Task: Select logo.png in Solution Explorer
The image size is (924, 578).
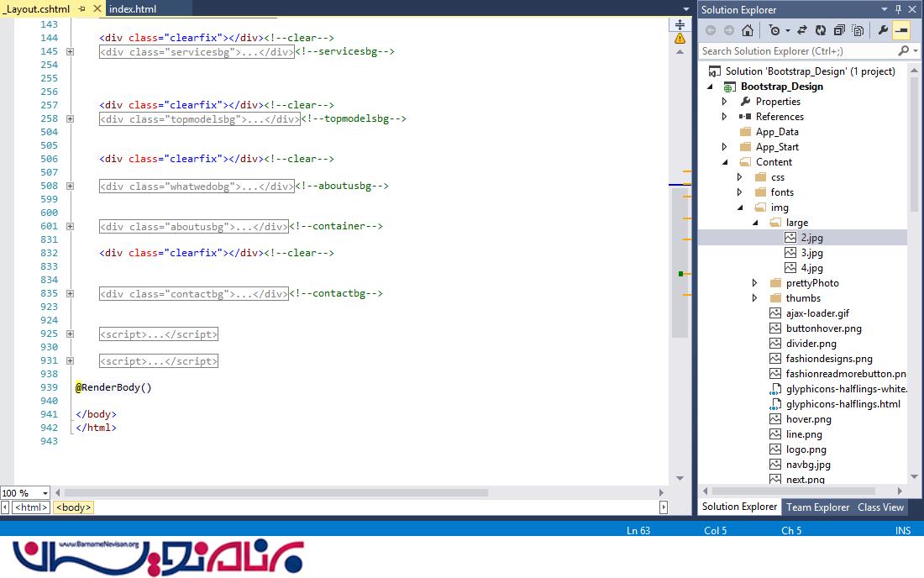Action: (x=806, y=449)
